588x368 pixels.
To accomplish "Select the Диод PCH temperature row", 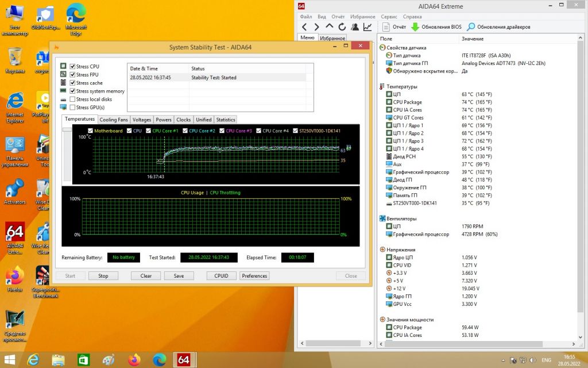I will 477,156.
